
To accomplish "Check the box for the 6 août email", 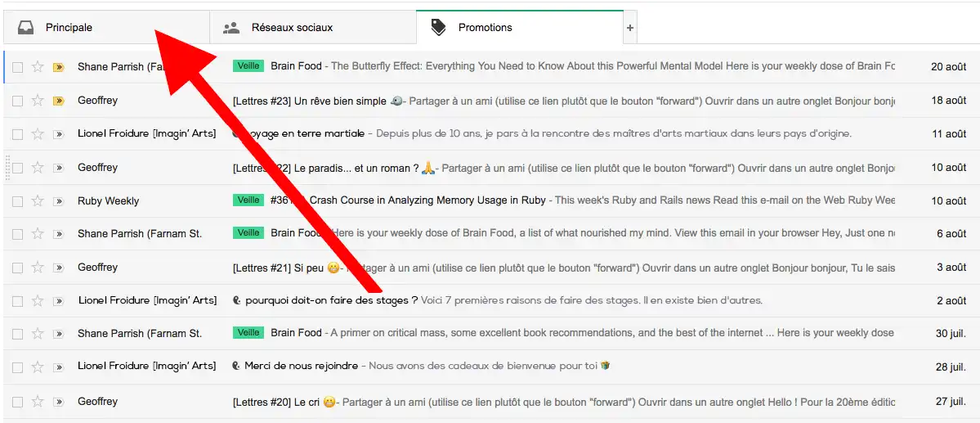I will pos(17,234).
